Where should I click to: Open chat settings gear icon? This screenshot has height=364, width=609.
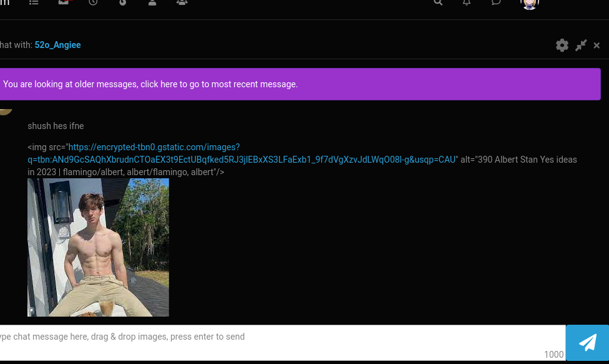562,45
